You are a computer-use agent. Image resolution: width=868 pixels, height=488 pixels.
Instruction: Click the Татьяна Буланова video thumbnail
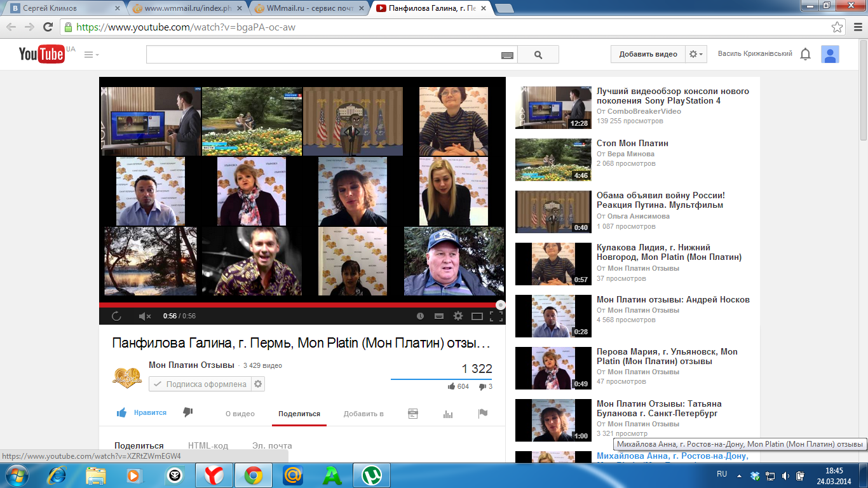tap(553, 420)
